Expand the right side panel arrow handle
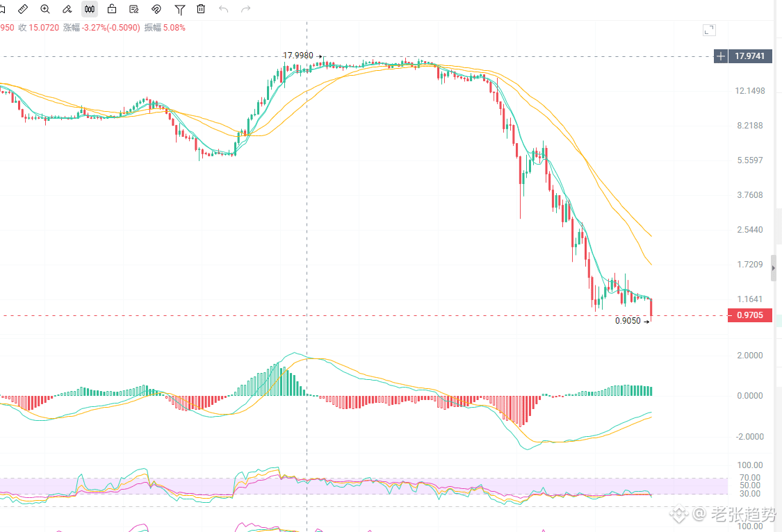Viewport: 782px width, 532px height. [774, 268]
